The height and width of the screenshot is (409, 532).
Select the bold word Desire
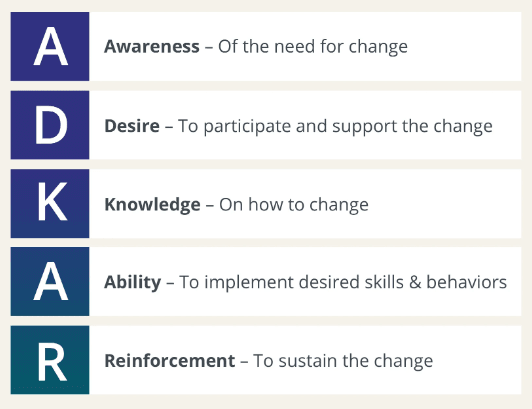pos(132,126)
